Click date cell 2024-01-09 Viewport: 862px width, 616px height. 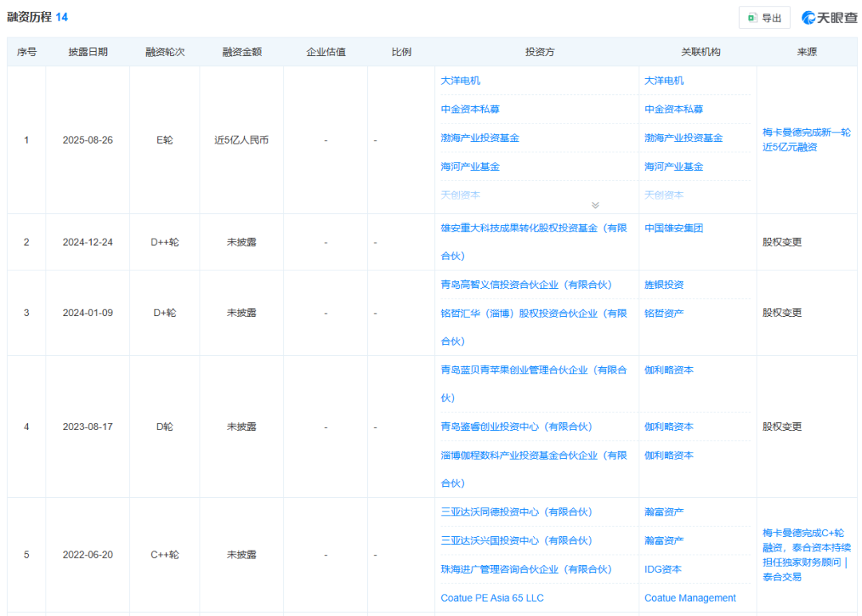tap(88, 313)
